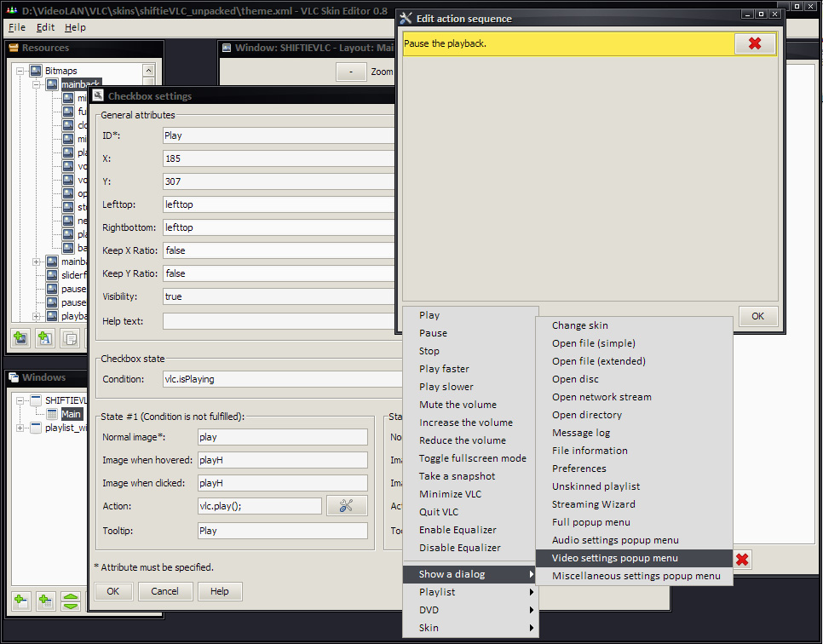Image resolution: width=823 pixels, height=644 pixels.
Task: Open the Playlist submenu
Action: point(471,592)
